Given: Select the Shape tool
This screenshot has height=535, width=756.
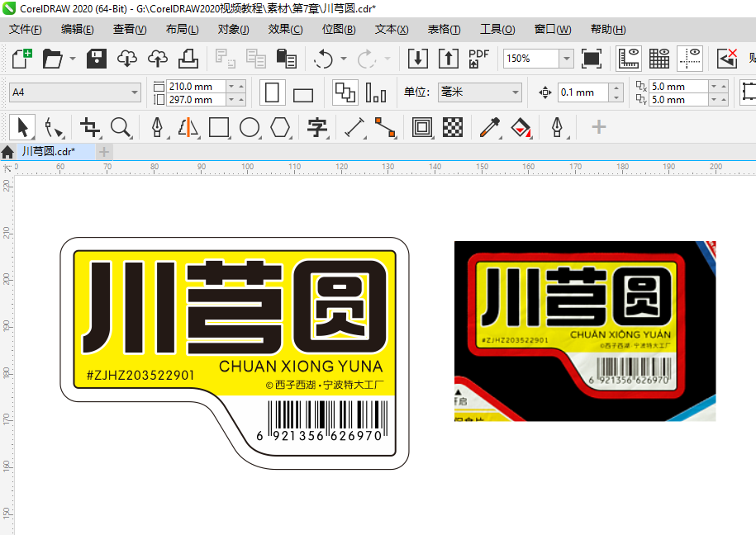Looking at the screenshot, I should tap(55, 128).
